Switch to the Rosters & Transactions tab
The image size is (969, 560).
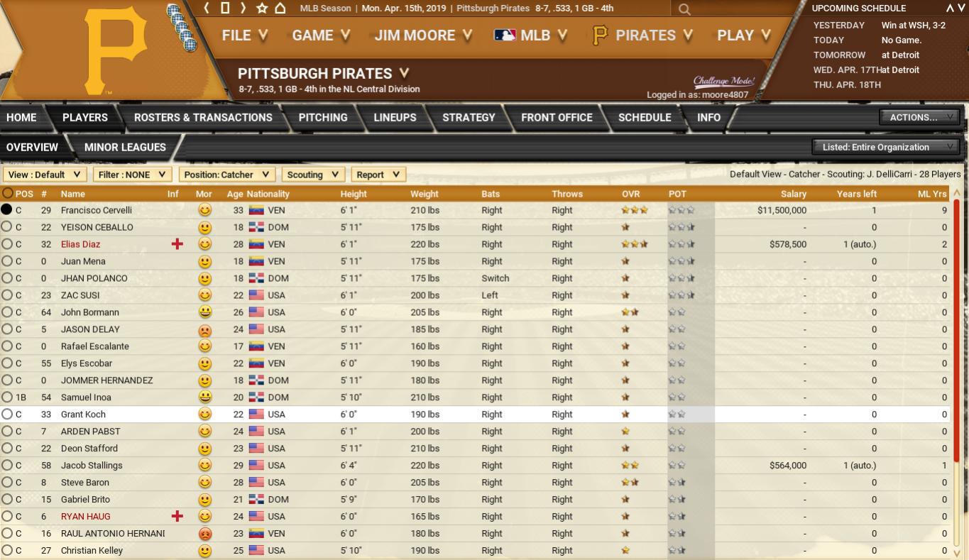pos(203,118)
